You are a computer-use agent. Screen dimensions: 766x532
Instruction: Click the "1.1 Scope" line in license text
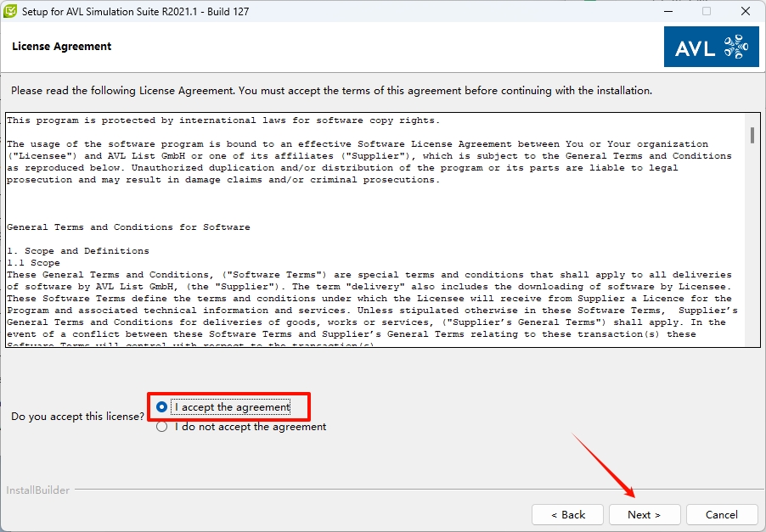[33, 263]
